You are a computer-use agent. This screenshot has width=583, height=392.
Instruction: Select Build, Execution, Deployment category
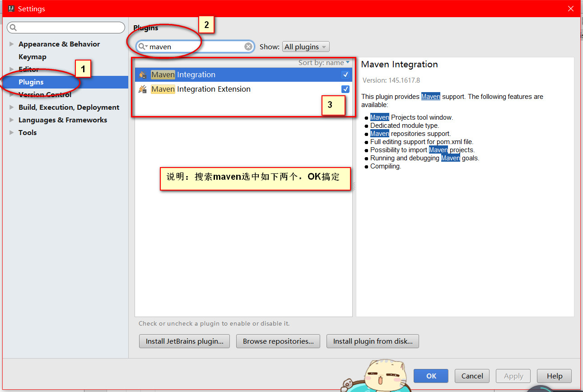click(69, 107)
